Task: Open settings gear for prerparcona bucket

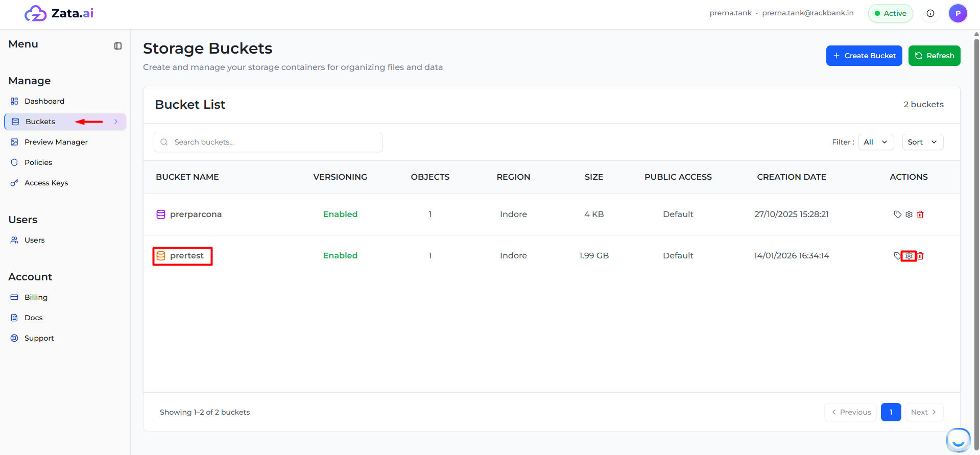Action: [x=909, y=214]
